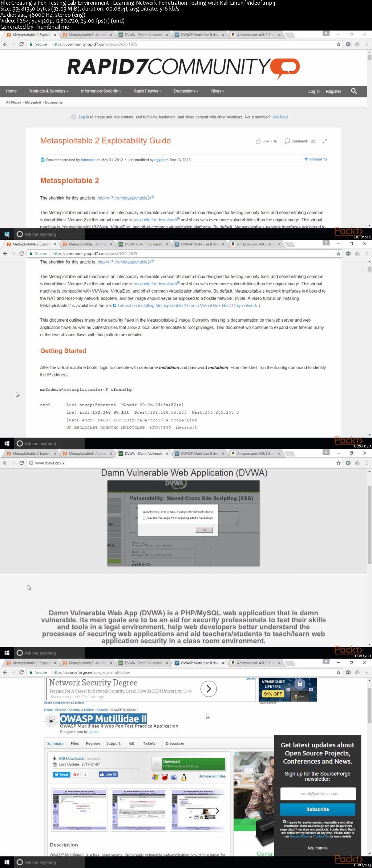
Task: Open the 'Tutorial on installing Metasploitable 2.0' link
Action: coord(187,305)
